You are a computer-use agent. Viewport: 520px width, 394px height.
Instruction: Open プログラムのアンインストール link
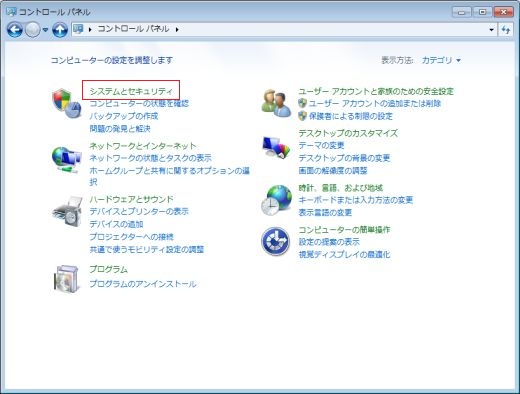click(x=143, y=284)
